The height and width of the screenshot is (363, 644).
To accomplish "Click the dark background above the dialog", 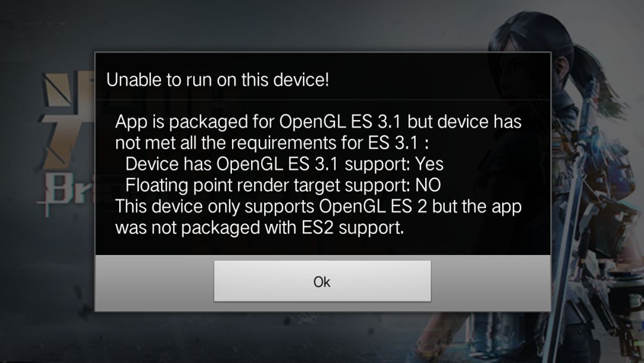I will point(287,24).
